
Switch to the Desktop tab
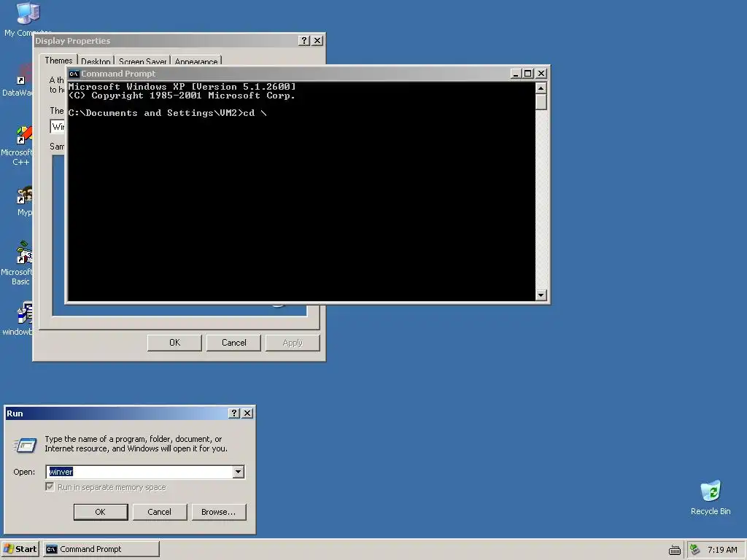click(96, 61)
